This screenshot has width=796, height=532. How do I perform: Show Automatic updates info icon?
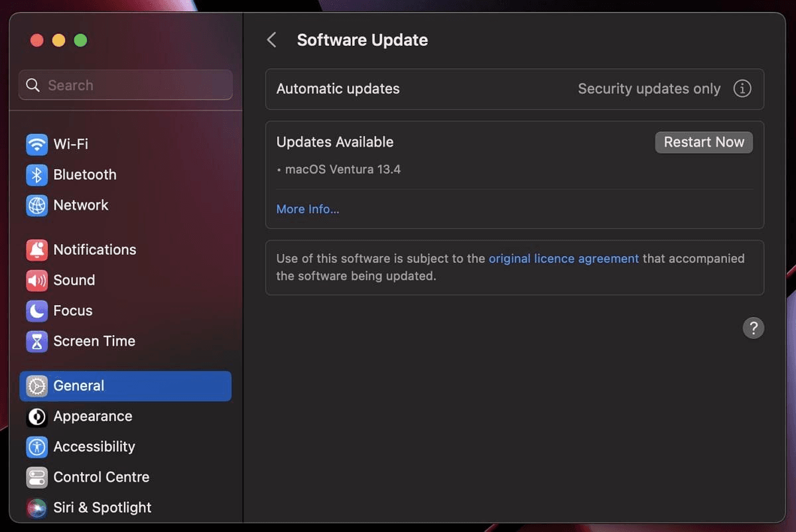pyautogui.click(x=742, y=88)
